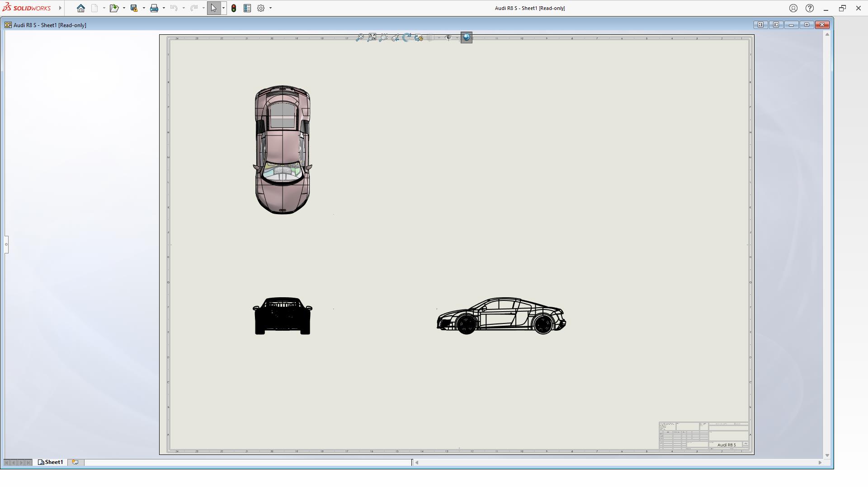The height and width of the screenshot is (487, 868).
Task: Click the Save icon
Action: pos(134,8)
